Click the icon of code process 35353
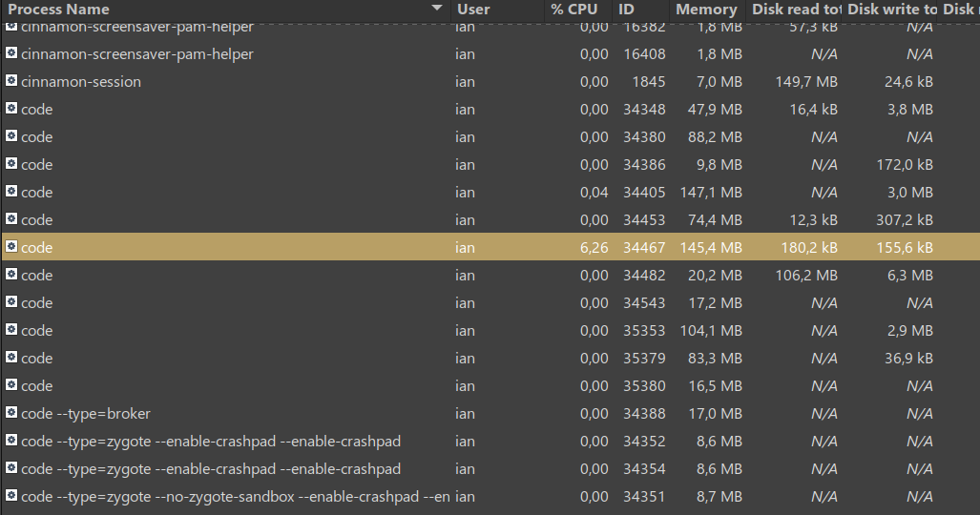Viewport: 980px width, 515px height. [11, 329]
